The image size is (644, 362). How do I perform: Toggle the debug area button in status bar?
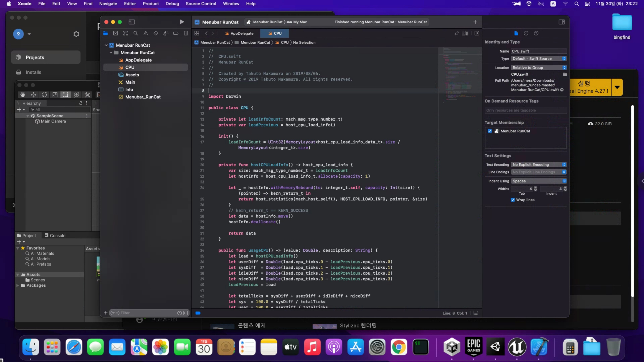pos(476,313)
